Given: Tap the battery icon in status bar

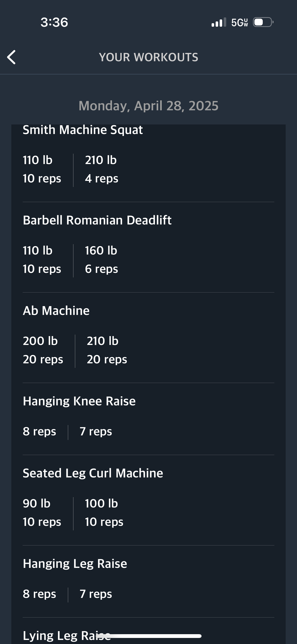Looking at the screenshot, I should tap(263, 22).
